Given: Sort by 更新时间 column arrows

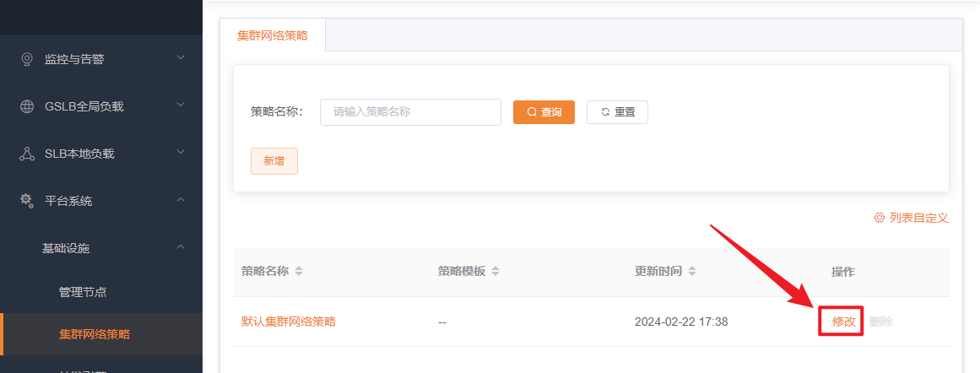Looking at the screenshot, I should (692, 272).
